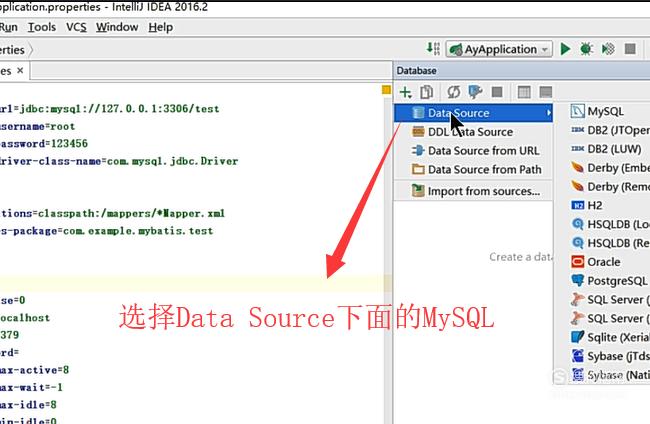
Task: Click the green plus add data source icon
Action: pos(405,92)
